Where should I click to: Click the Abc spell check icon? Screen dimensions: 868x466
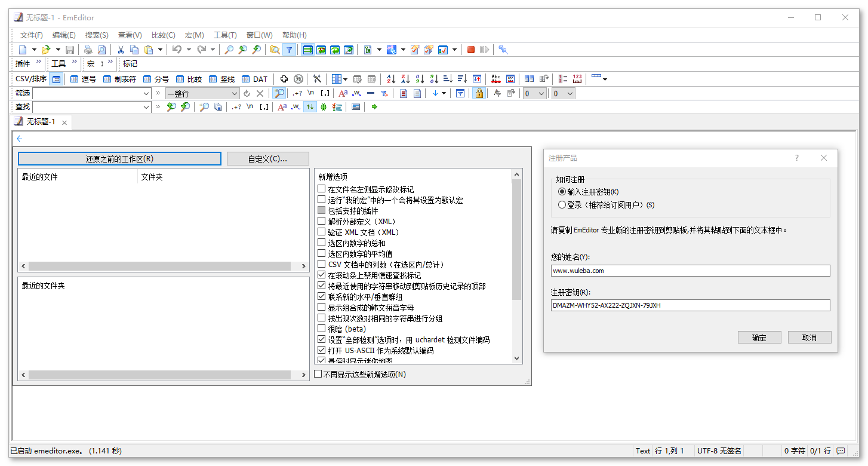click(496, 79)
